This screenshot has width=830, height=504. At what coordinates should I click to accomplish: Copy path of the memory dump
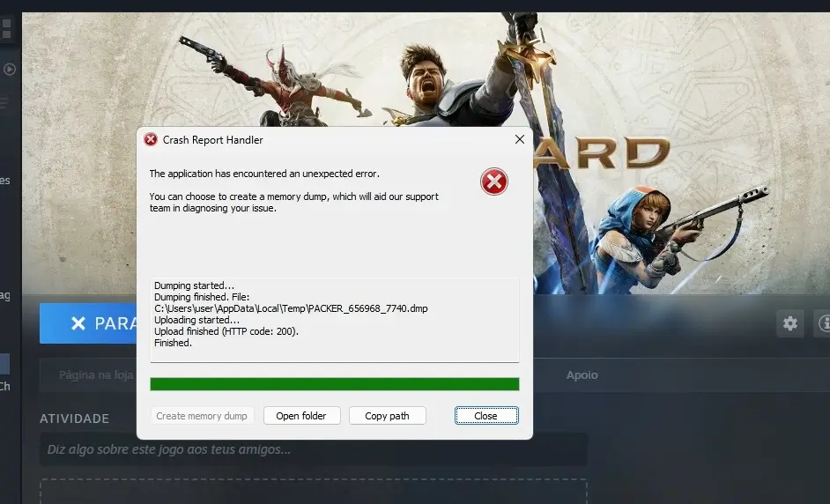[387, 416]
